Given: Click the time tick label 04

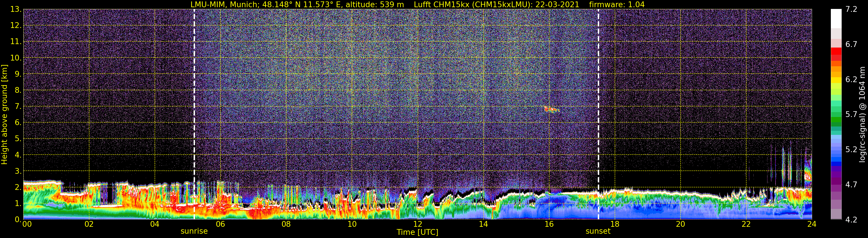Looking at the screenshot, I should tap(155, 224).
